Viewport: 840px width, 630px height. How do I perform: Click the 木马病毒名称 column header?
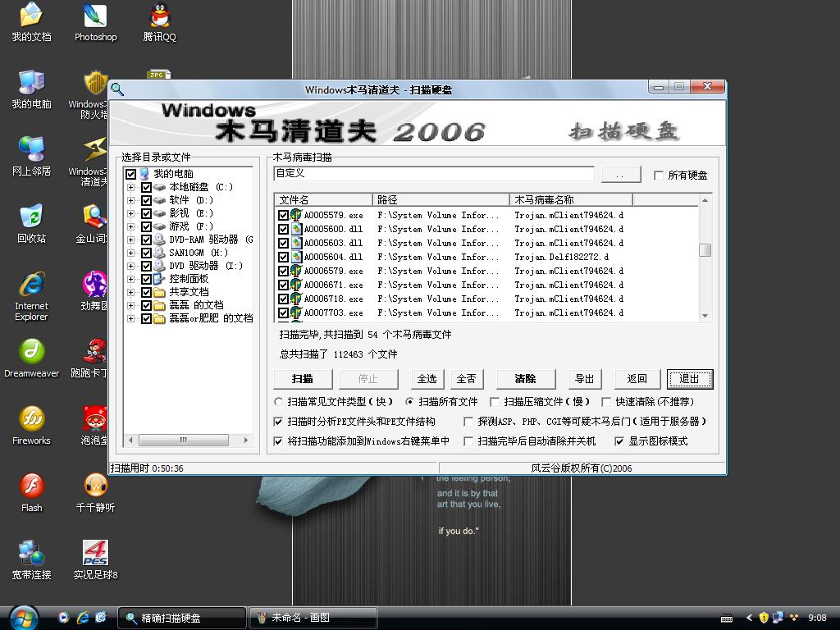tap(571, 200)
